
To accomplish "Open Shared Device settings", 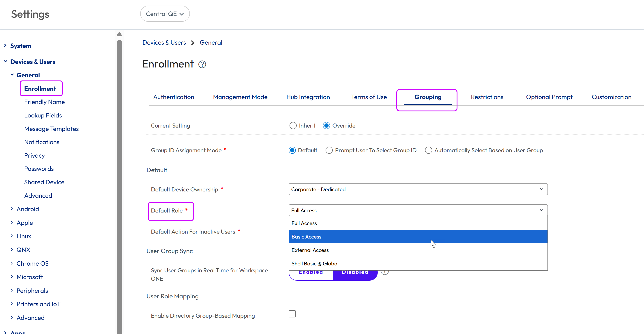I will click(x=44, y=182).
